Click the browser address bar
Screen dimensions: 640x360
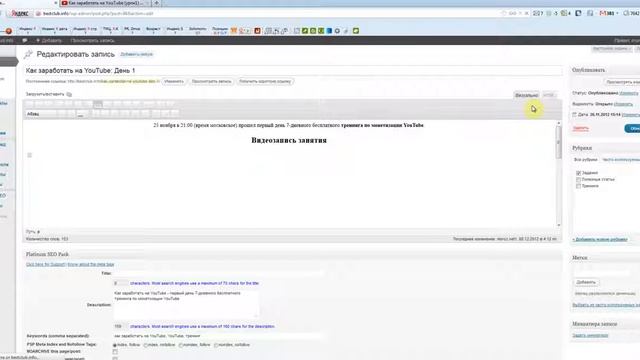tap(267, 13)
